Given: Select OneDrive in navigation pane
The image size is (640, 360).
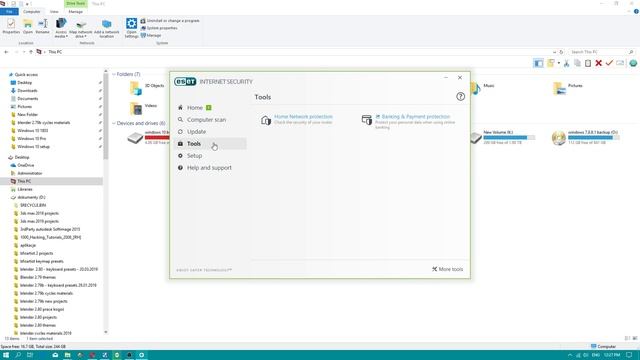Looking at the screenshot, I should coord(26,165).
